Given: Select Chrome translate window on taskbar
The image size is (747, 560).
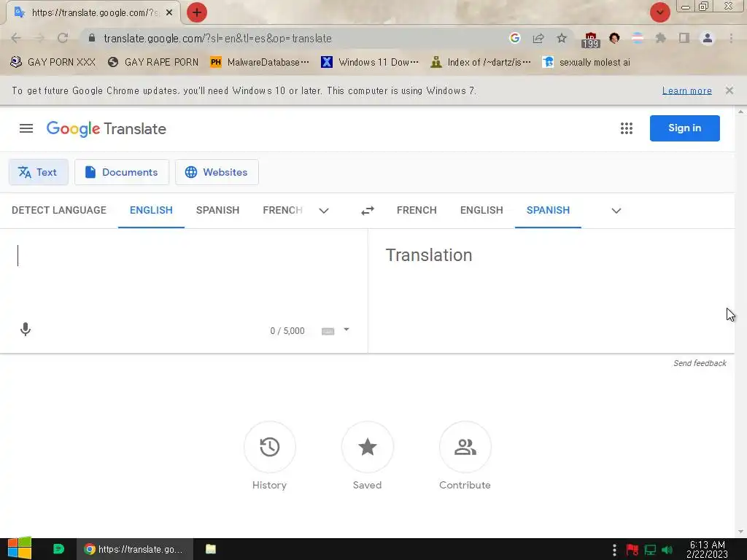Looking at the screenshot, I should coord(135,549).
